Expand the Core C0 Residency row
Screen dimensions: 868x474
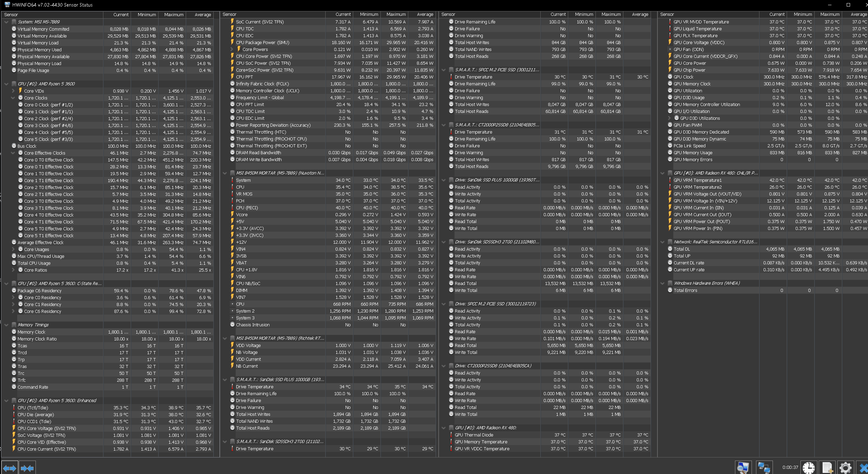pyautogui.click(x=13, y=297)
